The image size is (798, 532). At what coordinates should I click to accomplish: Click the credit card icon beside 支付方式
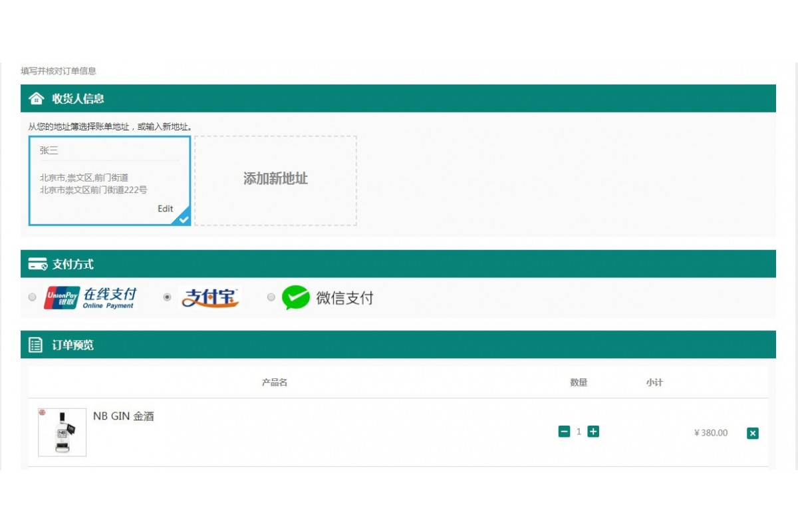(x=37, y=264)
